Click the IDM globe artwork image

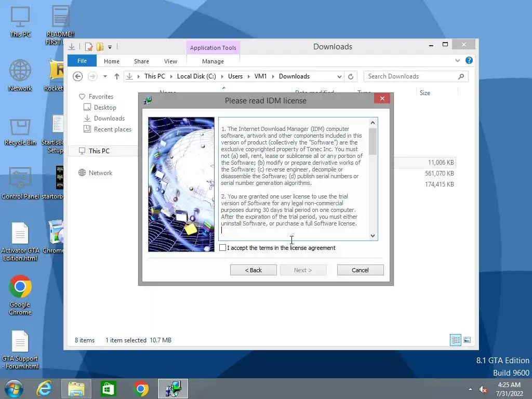[x=181, y=184]
